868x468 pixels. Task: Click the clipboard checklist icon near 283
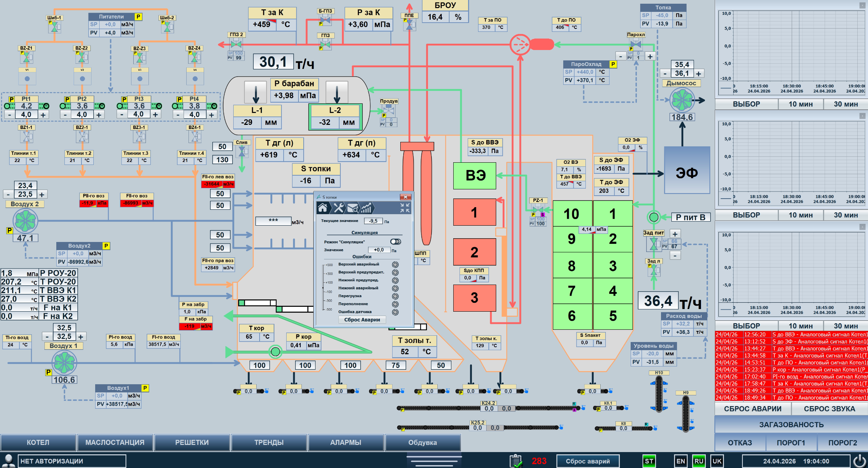pyautogui.click(x=516, y=461)
